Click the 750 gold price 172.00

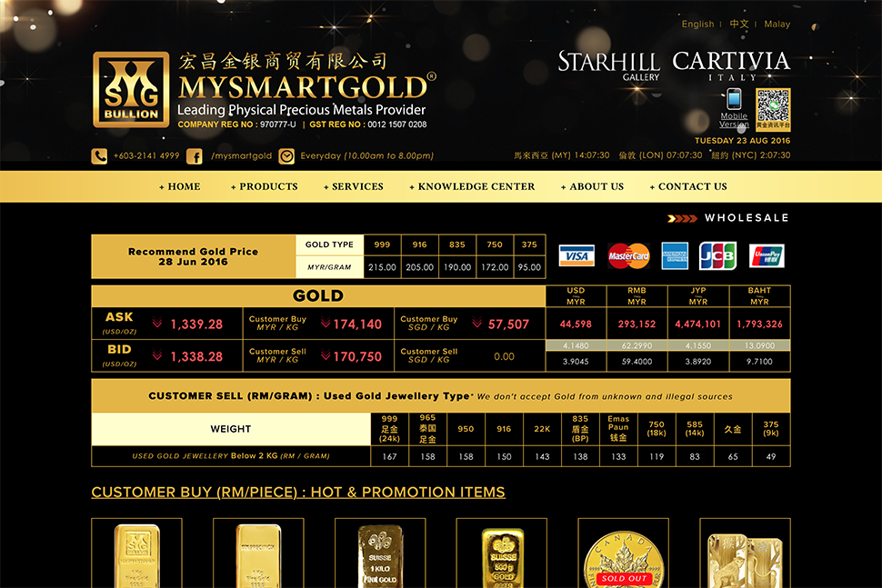point(495,267)
